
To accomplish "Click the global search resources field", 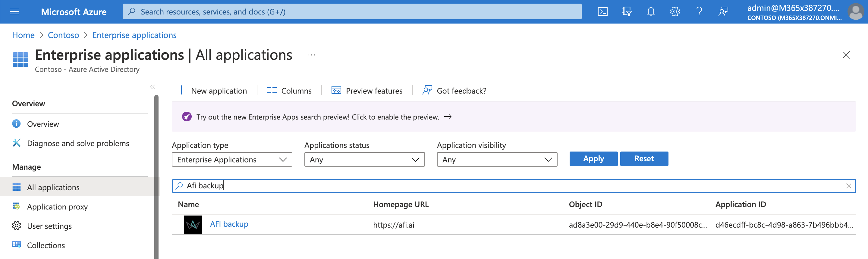I will pyautogui.click(x=352, y=12).
